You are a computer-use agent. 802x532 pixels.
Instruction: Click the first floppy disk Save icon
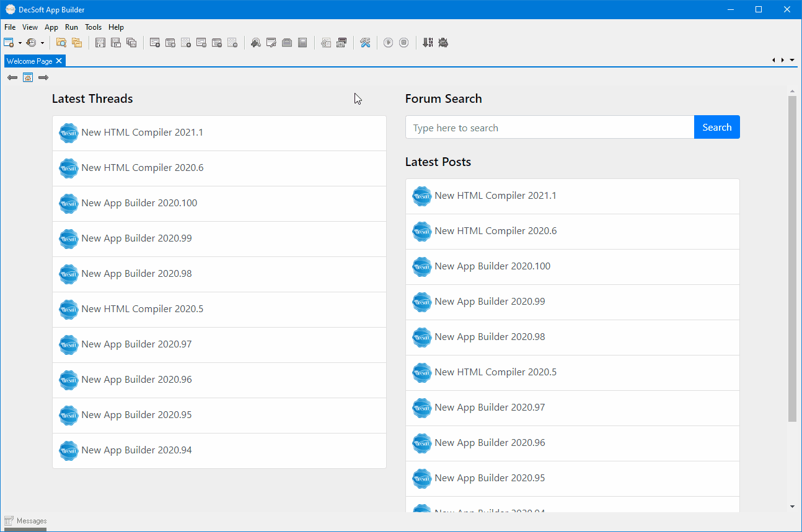click(x=100, y=43)
